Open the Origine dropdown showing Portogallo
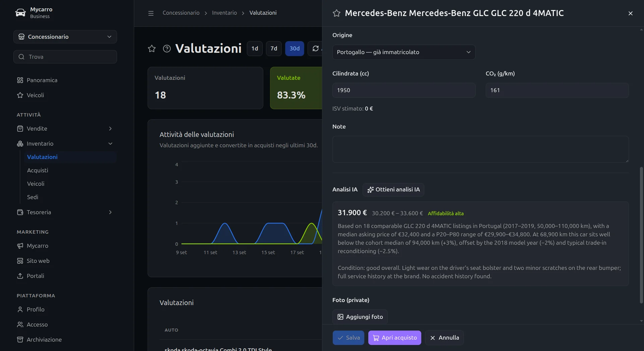 coord(404,52)
